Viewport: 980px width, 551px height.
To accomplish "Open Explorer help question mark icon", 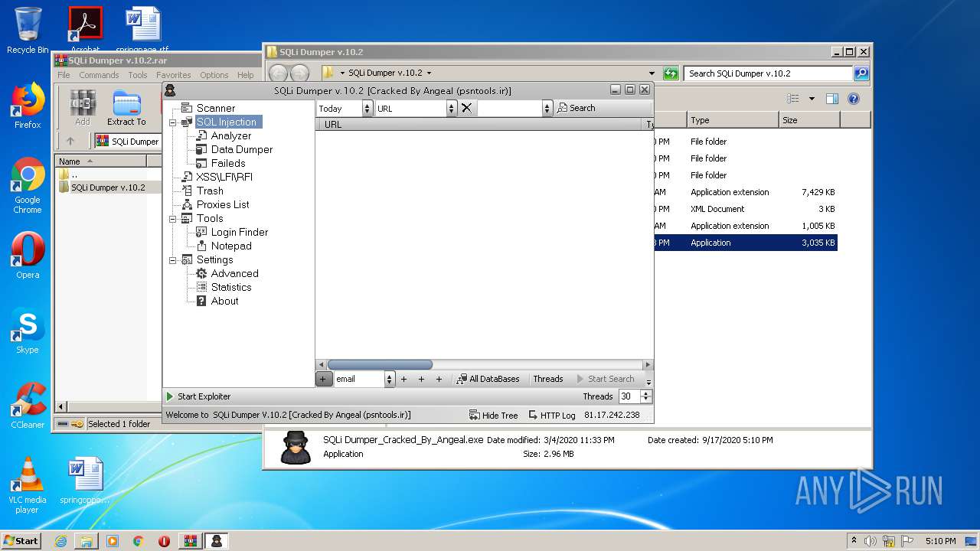I will point(854,99).
